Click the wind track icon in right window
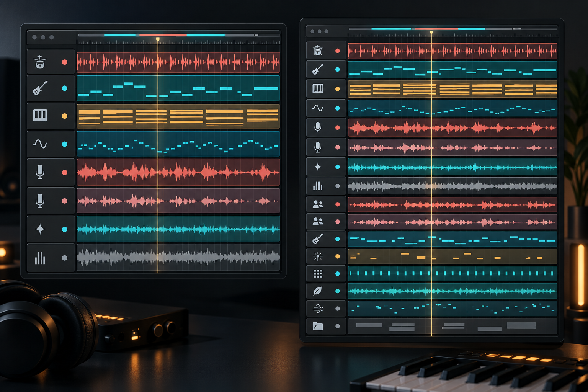 (x=318, y=308)
